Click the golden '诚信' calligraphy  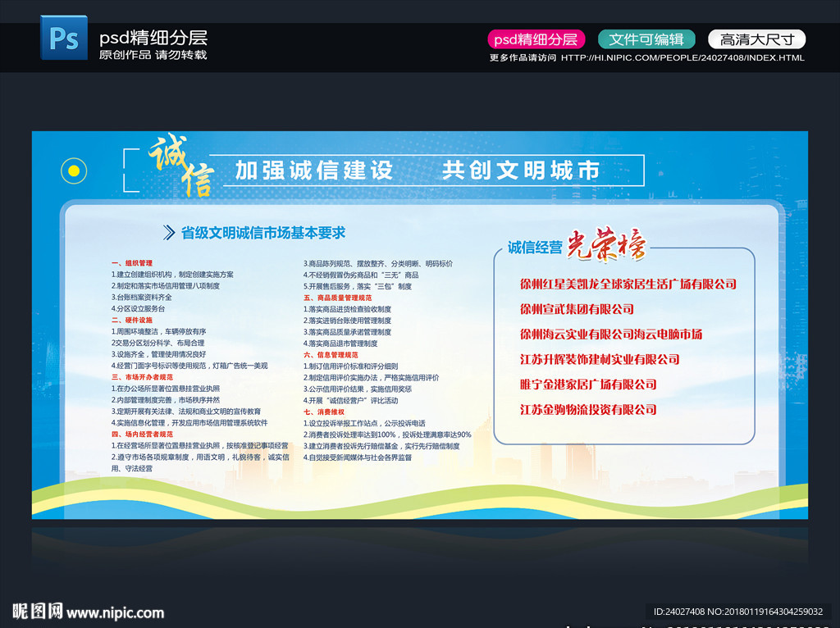[x=181, y=165]
